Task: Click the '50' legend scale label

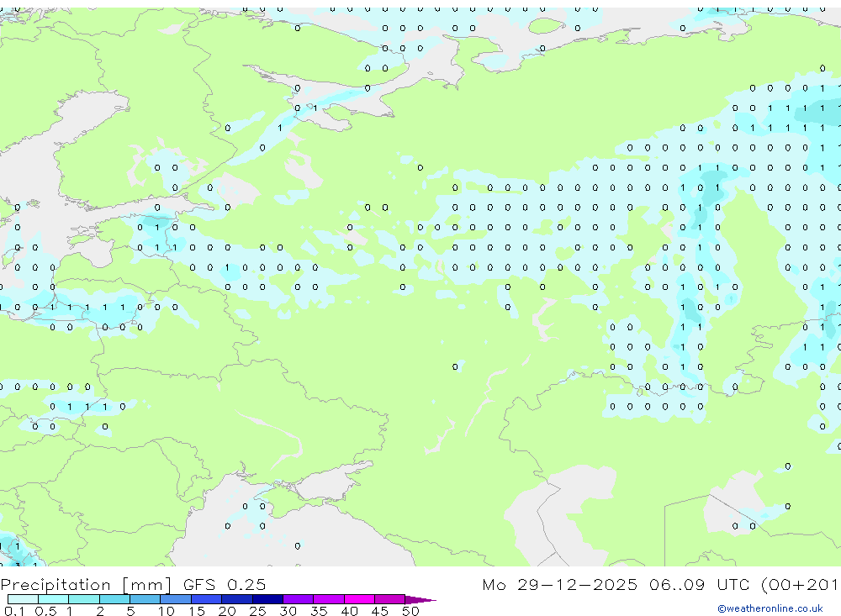Action: pos(410,611)
